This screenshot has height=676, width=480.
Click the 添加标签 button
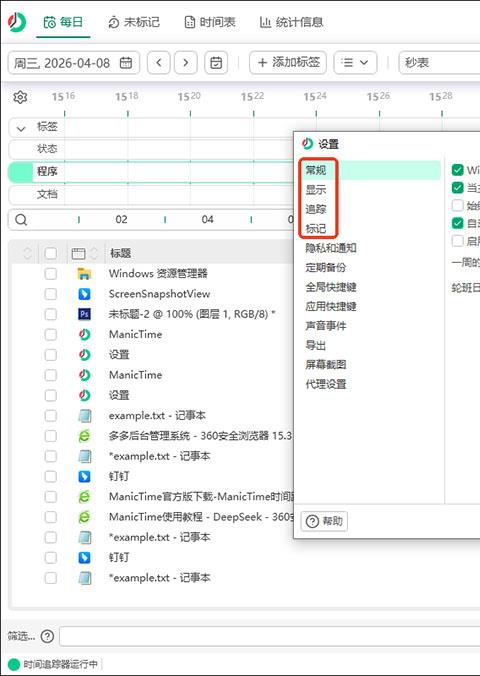(288, 63)
